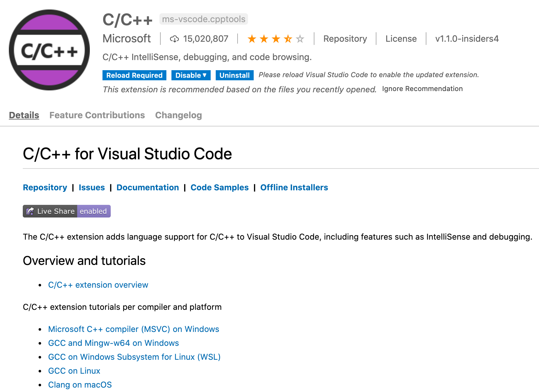Open the Disable dropdown arrow
The width and height of the screenshot is (539, 392).
tap(205, 75)
